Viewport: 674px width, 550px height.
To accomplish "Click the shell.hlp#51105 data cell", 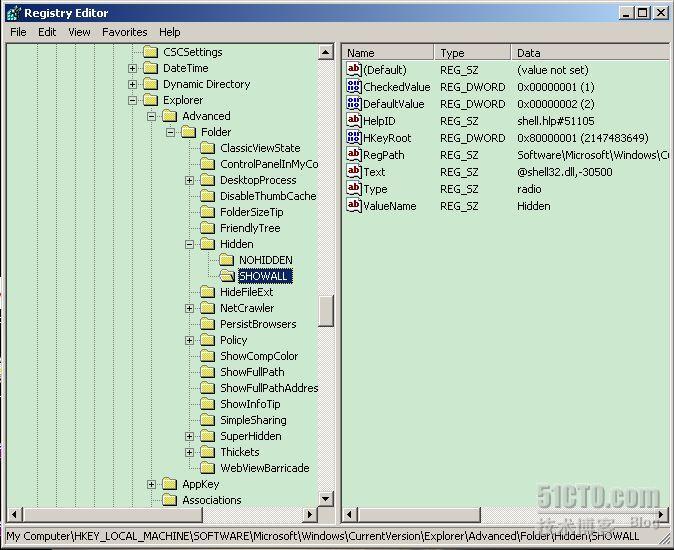I will point(556,121).
